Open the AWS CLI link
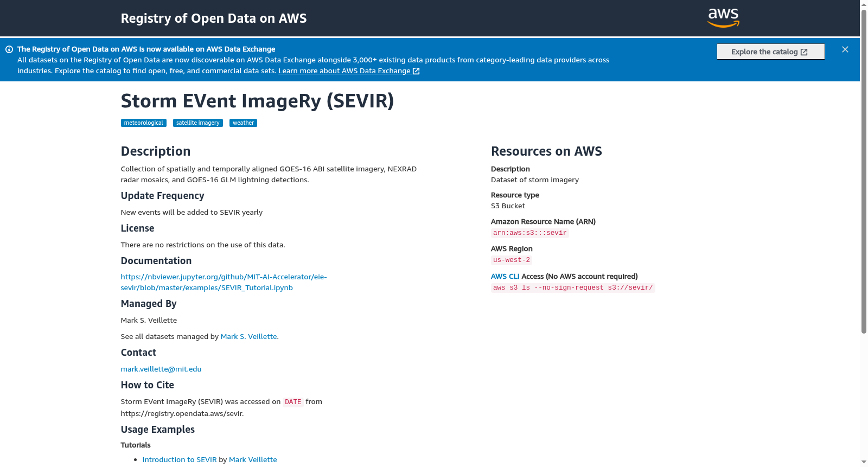This screenshot has height=467, width=868. click(505, 277)
